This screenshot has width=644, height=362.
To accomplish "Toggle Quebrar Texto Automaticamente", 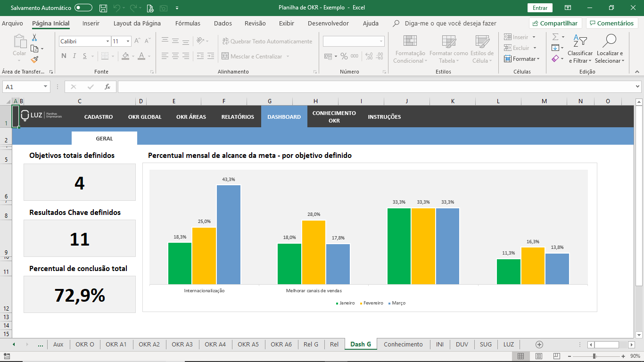I will (267, 41).
